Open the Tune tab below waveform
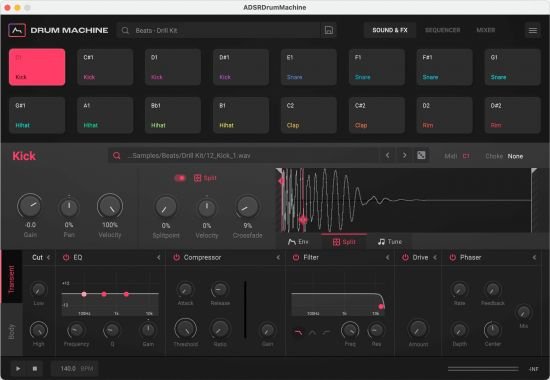This screenshot has width=550, height=380. tap(390, 242)
